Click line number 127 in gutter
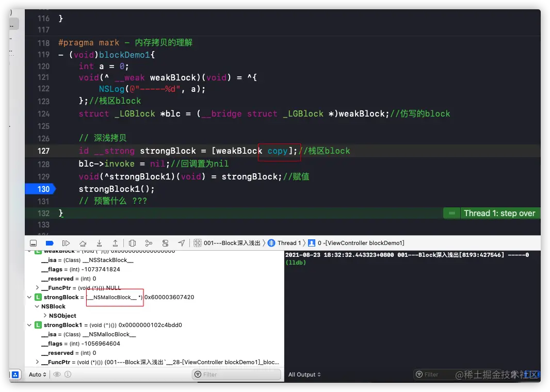Image resolution: width=550 pixels, height=392 pixels. pos(43,151)
